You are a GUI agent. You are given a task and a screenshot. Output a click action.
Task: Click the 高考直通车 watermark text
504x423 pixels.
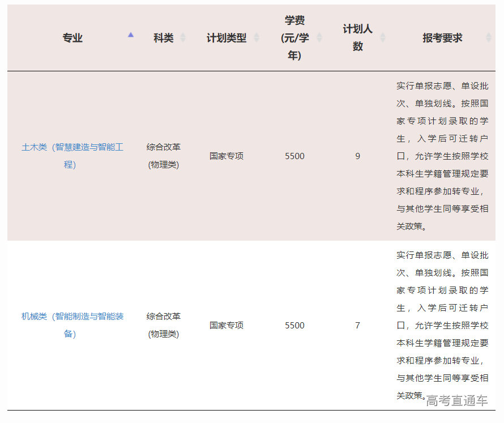pos(456,401)
